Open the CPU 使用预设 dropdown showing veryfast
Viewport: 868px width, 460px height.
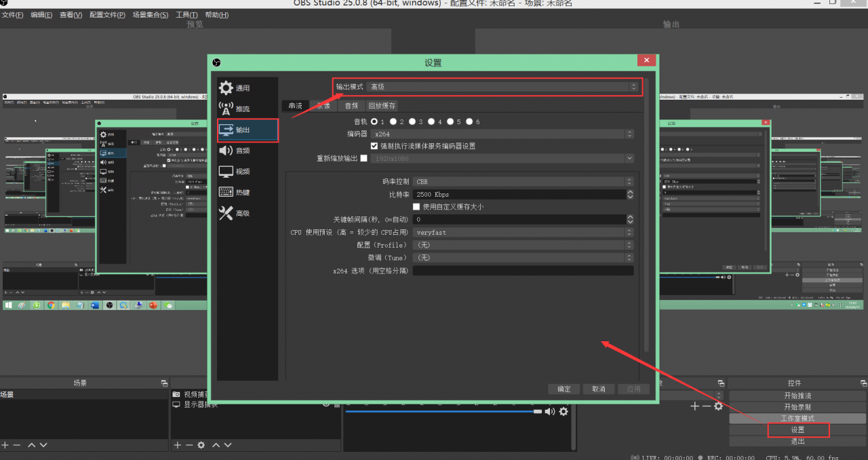[x=523, y=232]
